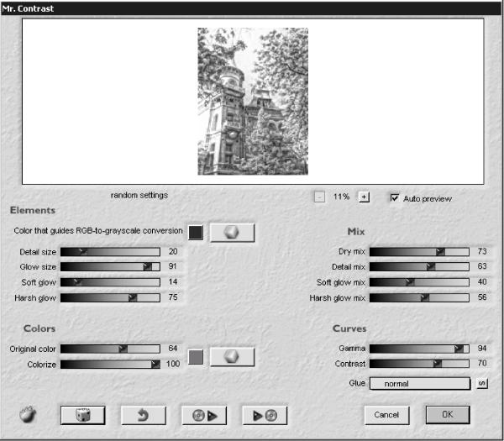
Task: Click the Original color value 64
Action: [x=173, y=349]
